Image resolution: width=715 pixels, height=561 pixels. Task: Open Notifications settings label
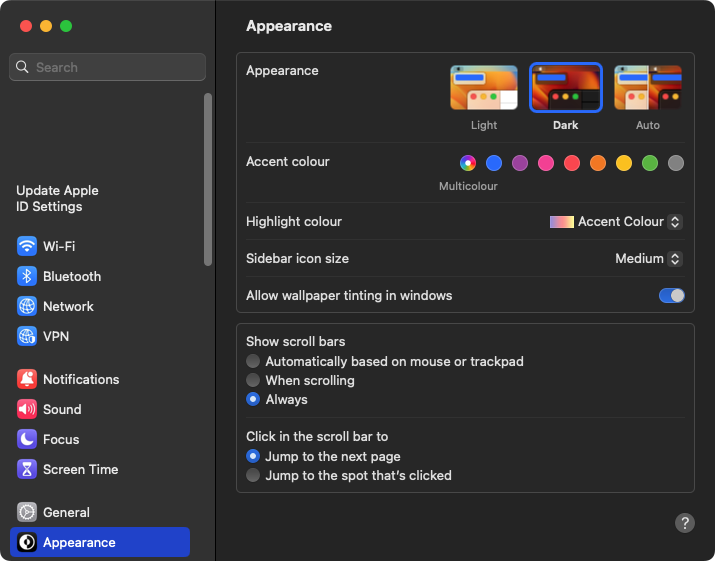click(x=81, y=379)
